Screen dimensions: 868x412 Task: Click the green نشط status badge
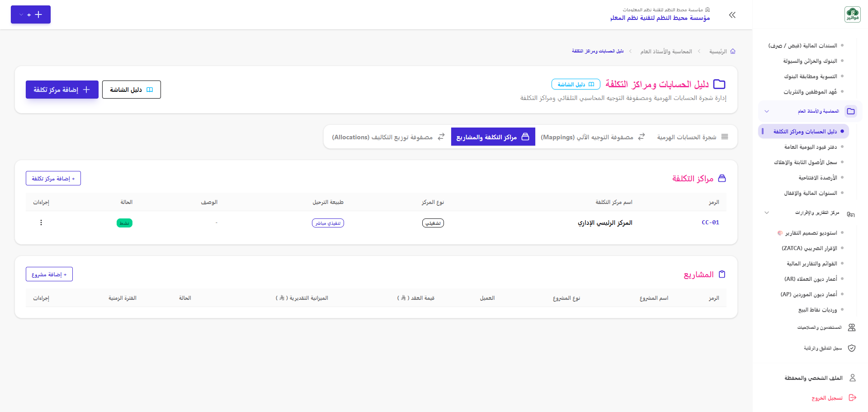[124, 223]
